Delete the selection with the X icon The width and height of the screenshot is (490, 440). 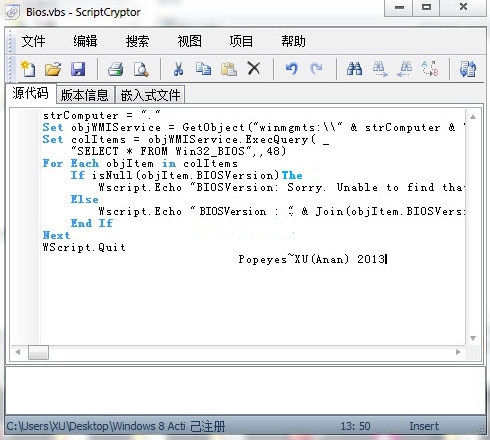(254, 69)
